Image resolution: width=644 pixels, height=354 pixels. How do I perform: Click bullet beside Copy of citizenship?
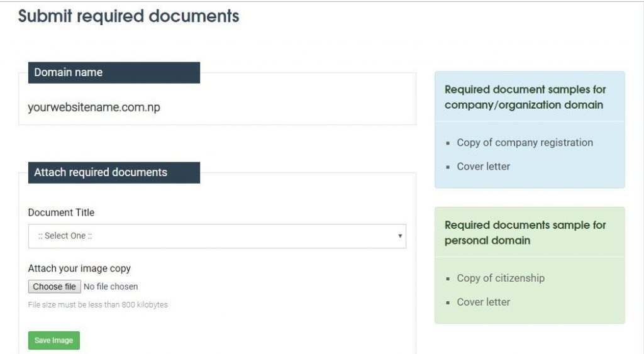[x=448, y=279]
